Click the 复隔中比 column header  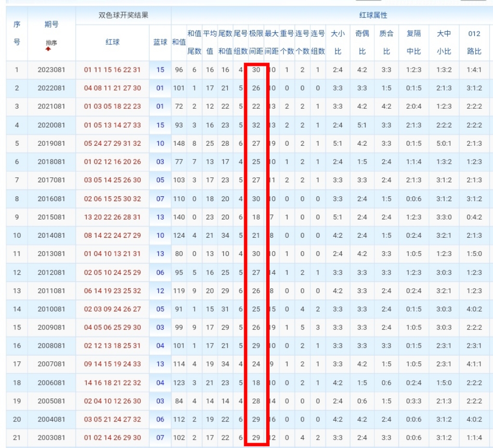[414, 42]
